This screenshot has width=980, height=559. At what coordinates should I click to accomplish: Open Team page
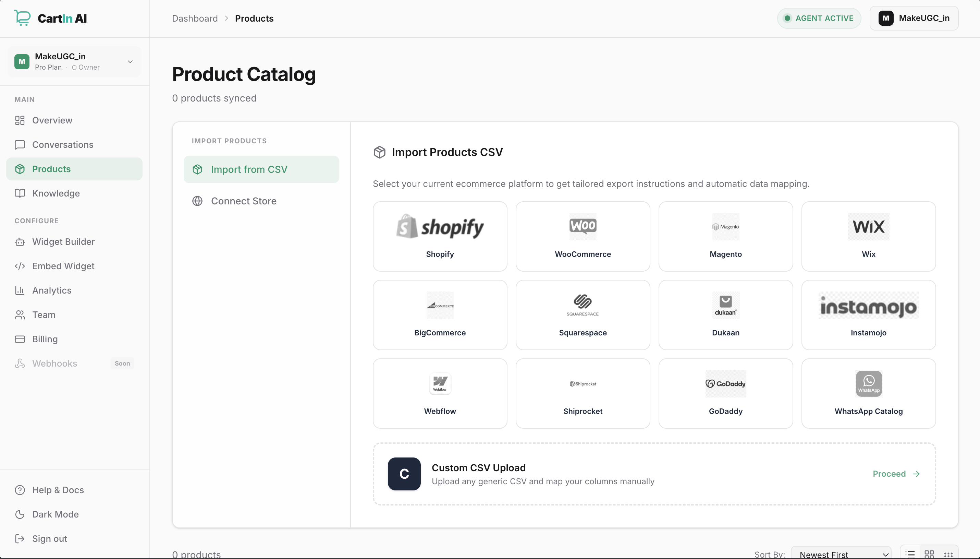click(x=74, y=315)
